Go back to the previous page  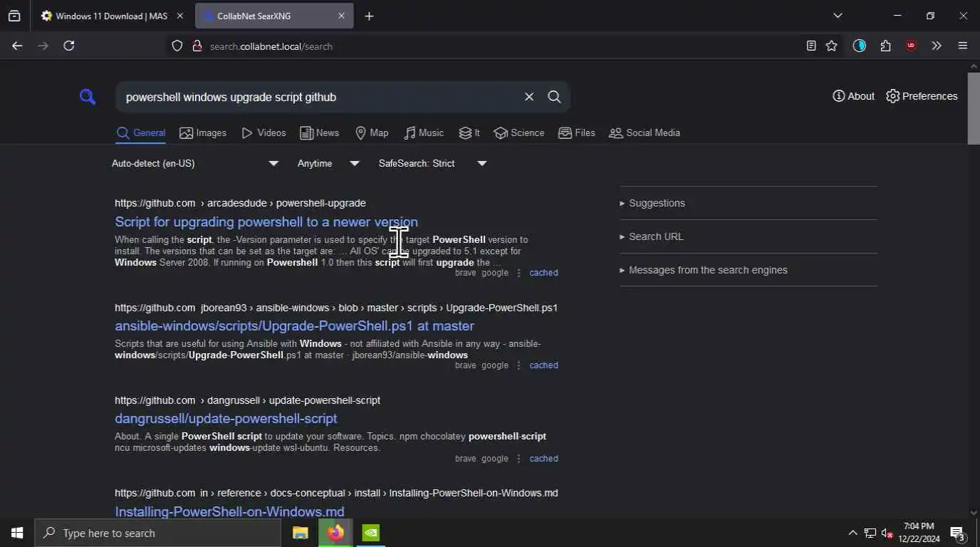17,46
